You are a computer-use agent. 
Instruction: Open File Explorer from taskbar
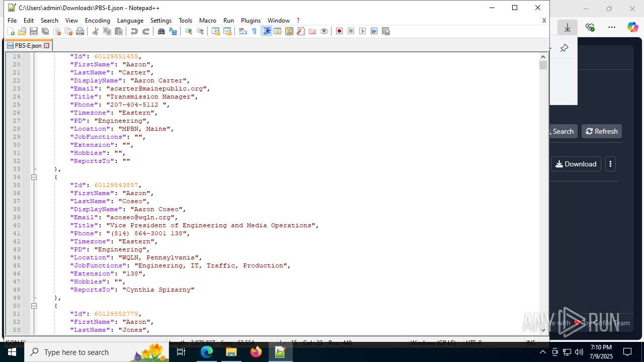click(231, 352)
